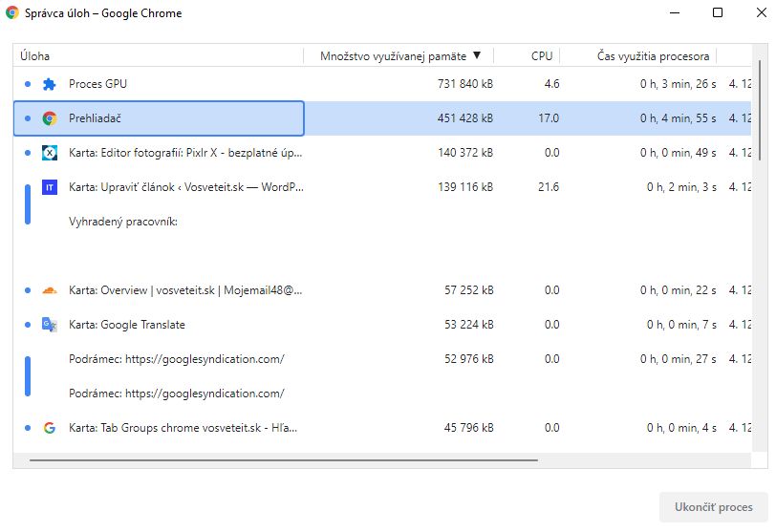Click the Chrome icon in Prehliadač row
Screen dimensions: 776x532
point(49,118)
